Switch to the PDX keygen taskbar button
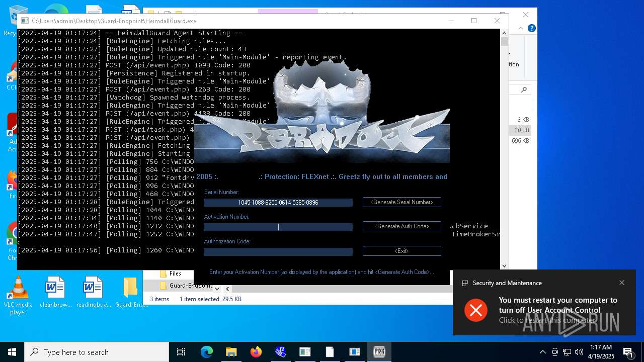The height and width of the screenshot is (362, 644). pos(379,352)
